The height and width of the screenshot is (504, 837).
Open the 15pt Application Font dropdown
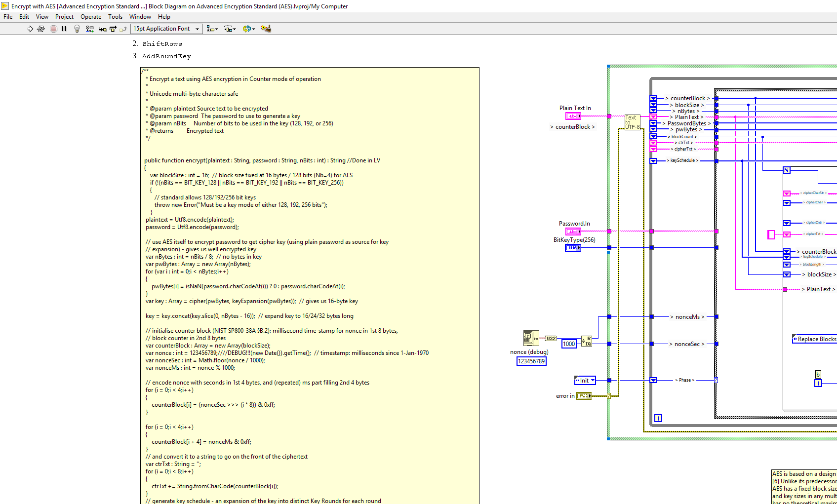197,29
